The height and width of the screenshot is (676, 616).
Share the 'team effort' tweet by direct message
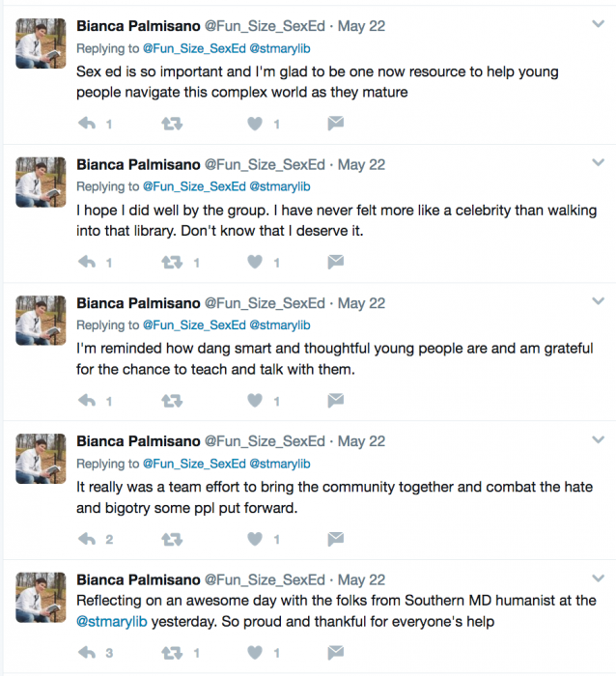pyautogui.click(x=335, y=539)
